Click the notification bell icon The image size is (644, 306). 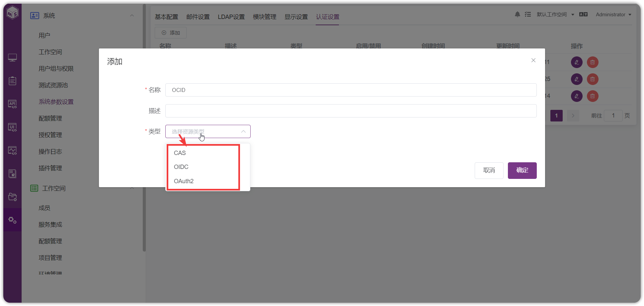point(517,15)
